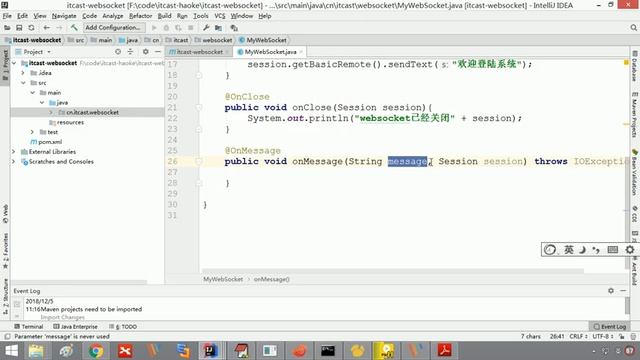This screenshot has height=360, width=640.
Task: Toggle read-only lock icon in status bar
Action: pyautogui.click(x=621, y=336)
